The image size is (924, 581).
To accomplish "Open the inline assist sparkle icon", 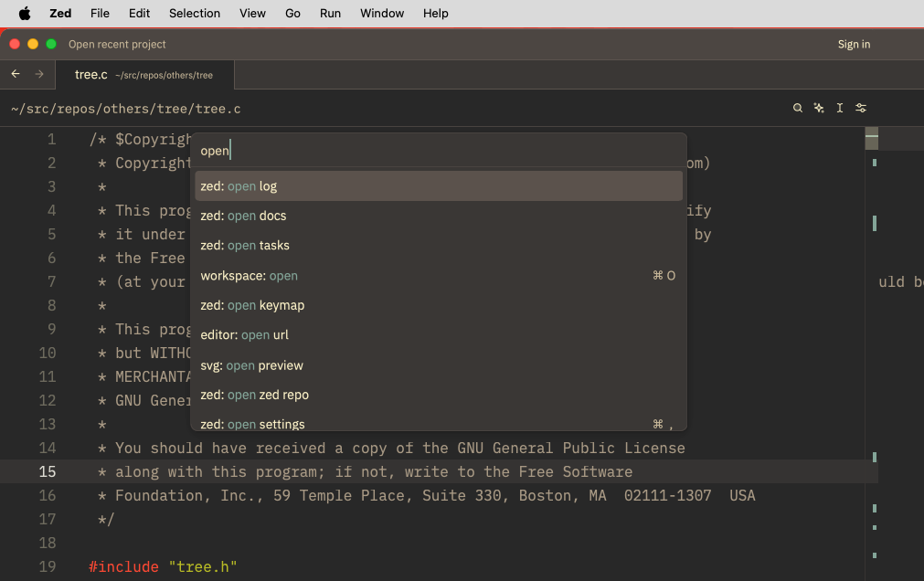I will pyautogui.click(x=819, y=108).
